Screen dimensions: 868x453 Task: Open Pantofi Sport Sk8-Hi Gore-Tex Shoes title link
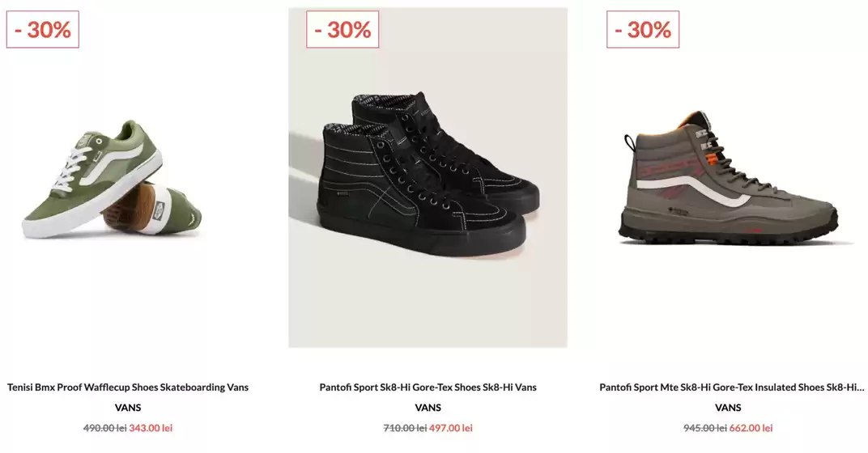[x=428, y=387]
